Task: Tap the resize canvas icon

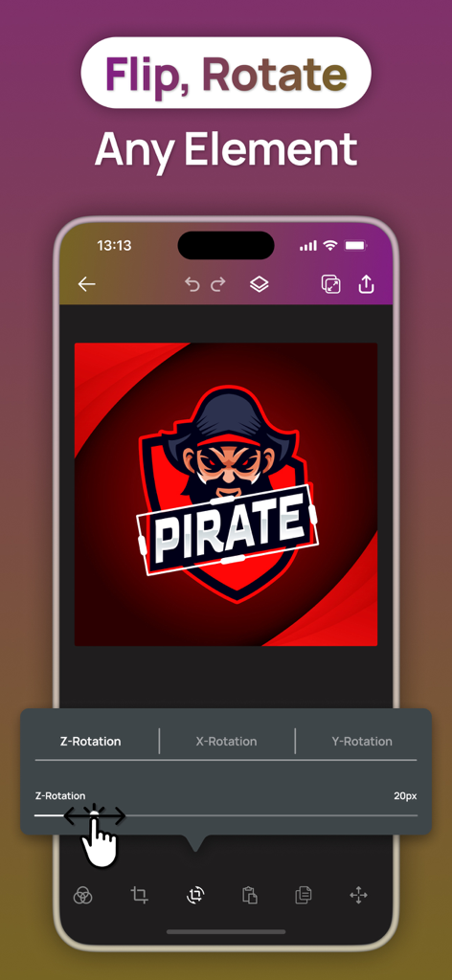Action: 330,284
